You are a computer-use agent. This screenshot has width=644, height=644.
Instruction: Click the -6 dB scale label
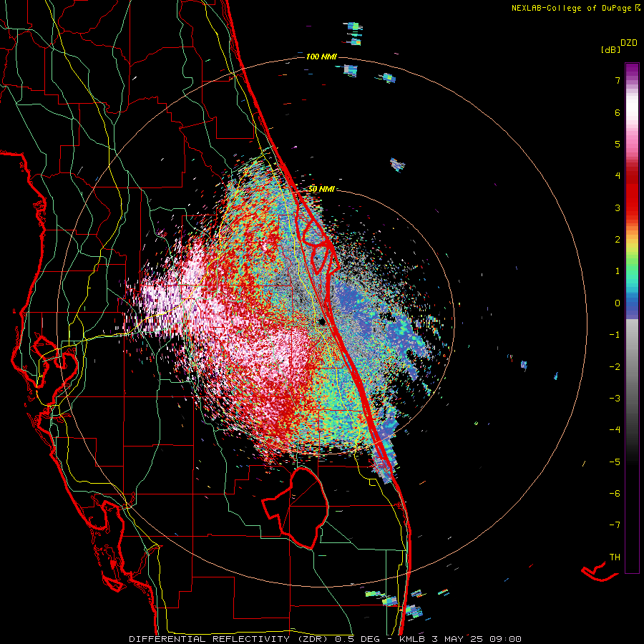coord(615,493)
